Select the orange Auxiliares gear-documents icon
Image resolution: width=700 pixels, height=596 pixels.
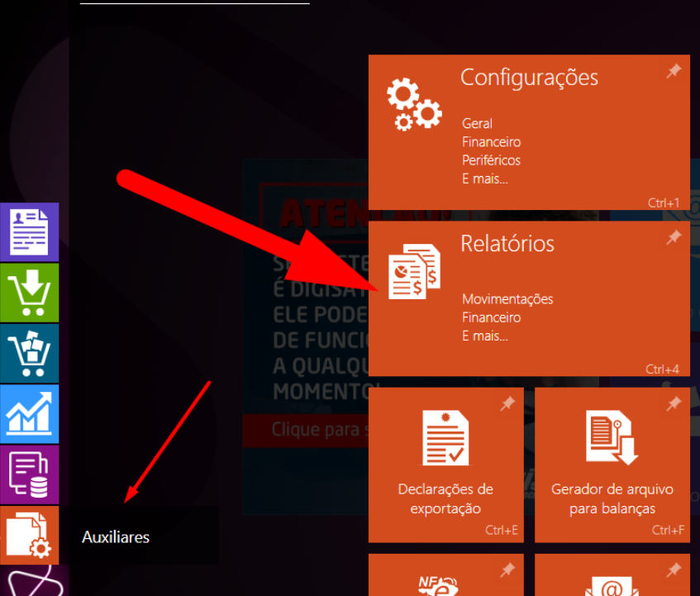[x=29, y=535]
